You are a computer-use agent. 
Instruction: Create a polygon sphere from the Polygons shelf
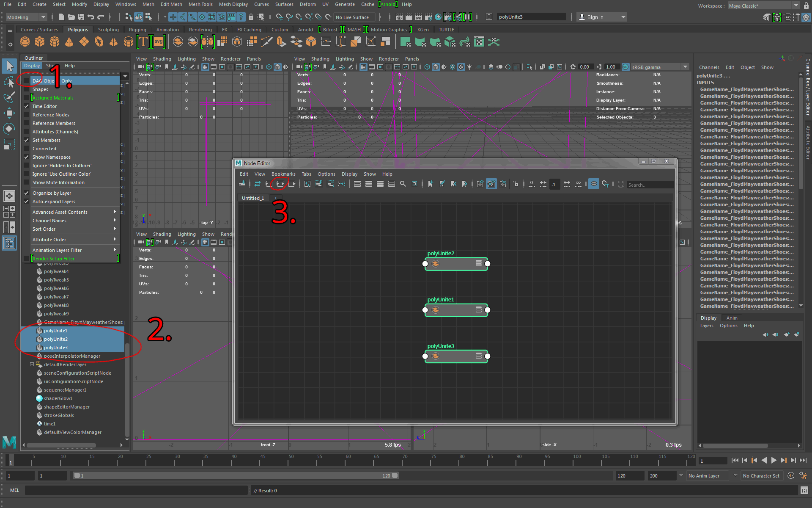[25, 42]
